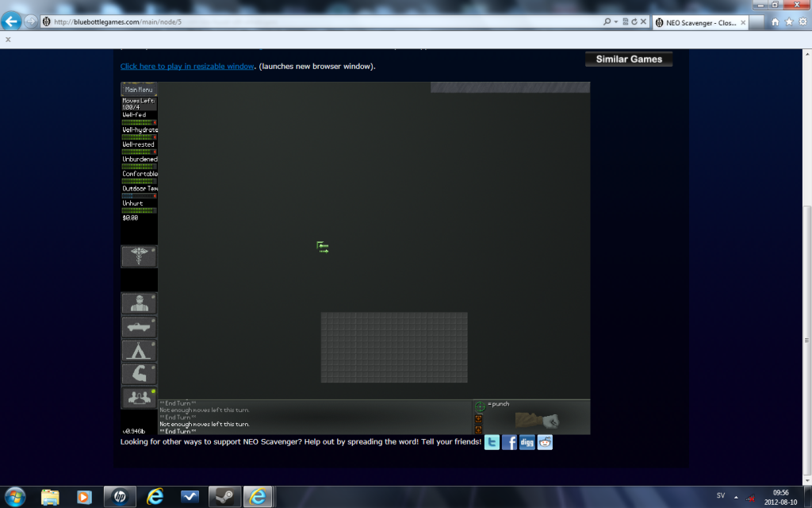Share via the Reddit alien icon
Image resolution: width=812 pixels, height=508 pixels.
tap(545, 443)
